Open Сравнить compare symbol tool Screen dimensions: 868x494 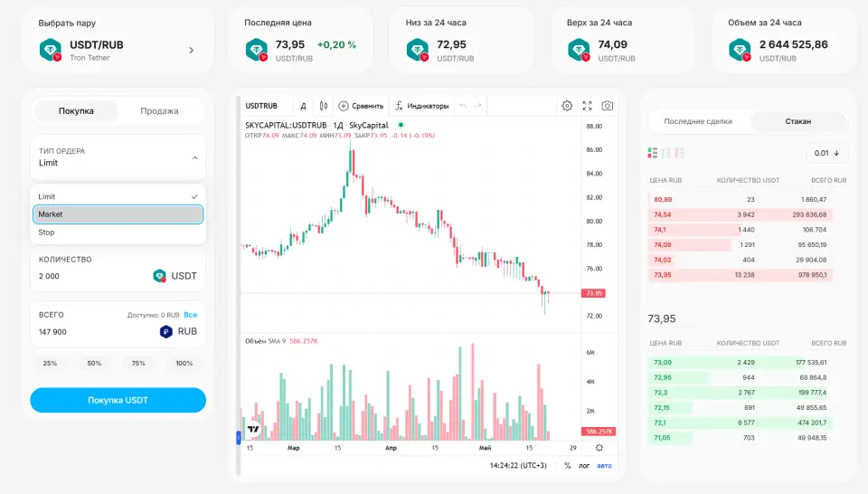click(x=361, y=106)
